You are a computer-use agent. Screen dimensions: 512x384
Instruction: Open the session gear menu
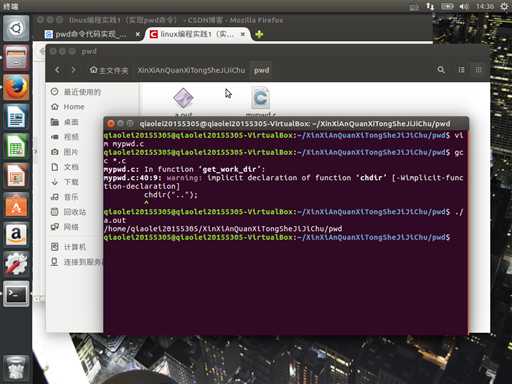(505, 6)
